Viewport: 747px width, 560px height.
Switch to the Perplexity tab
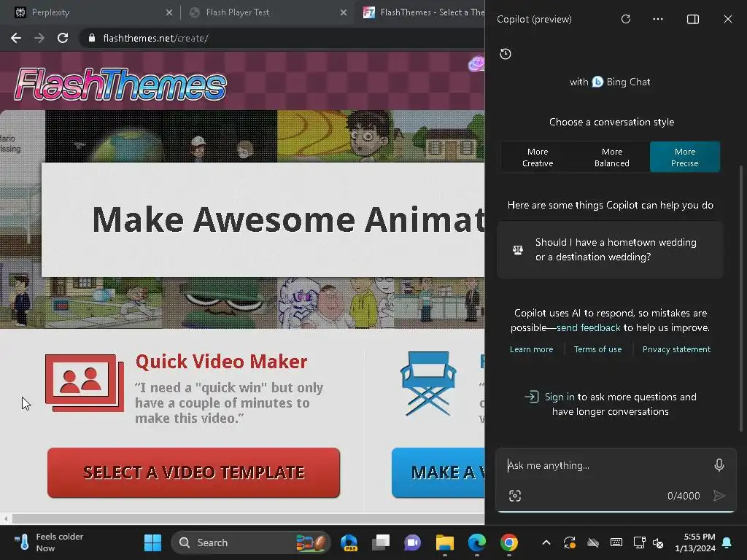click(x=90, y=12)
